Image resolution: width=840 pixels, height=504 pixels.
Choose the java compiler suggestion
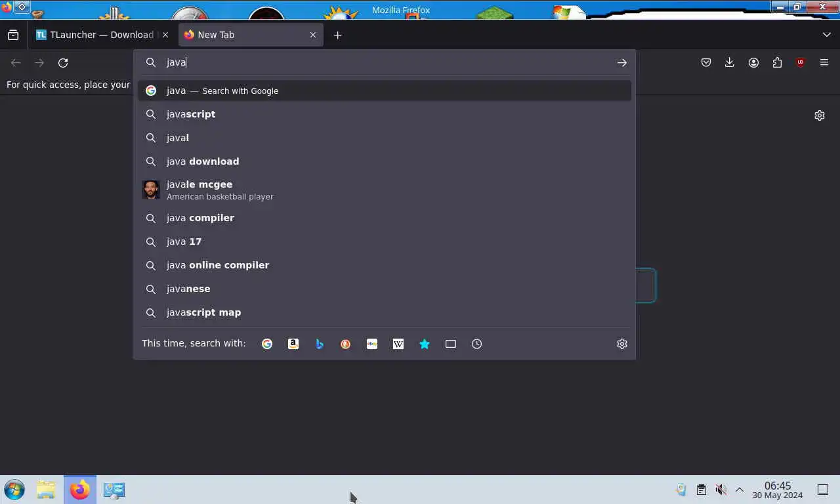385,218
